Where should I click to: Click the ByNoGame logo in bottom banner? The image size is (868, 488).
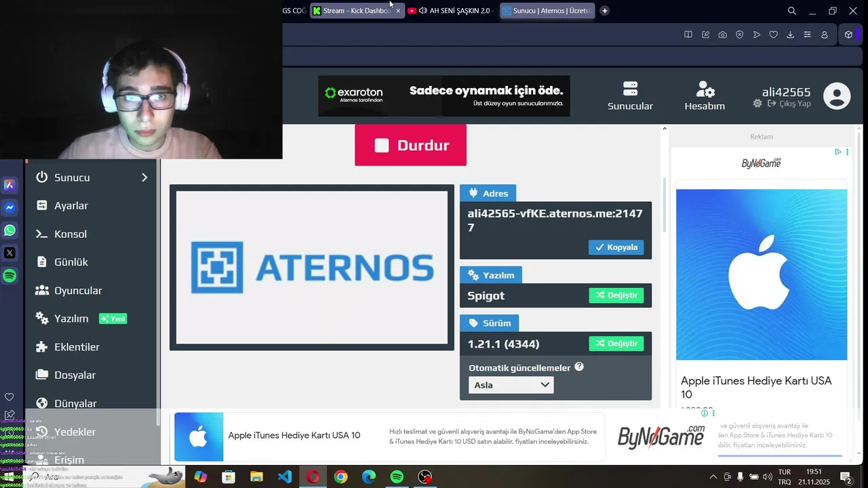[x=661, y=437]
